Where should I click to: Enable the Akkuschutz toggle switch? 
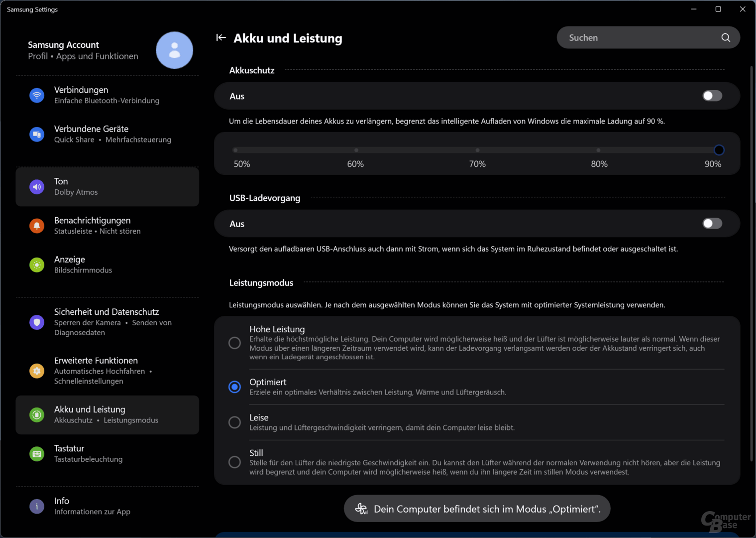click(712, 96)
